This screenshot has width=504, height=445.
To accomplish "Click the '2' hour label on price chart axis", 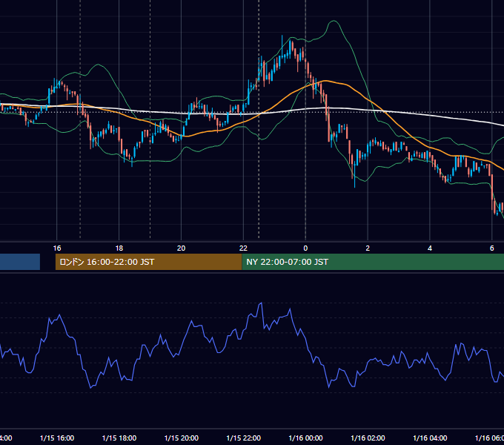I will click(368, 248).
